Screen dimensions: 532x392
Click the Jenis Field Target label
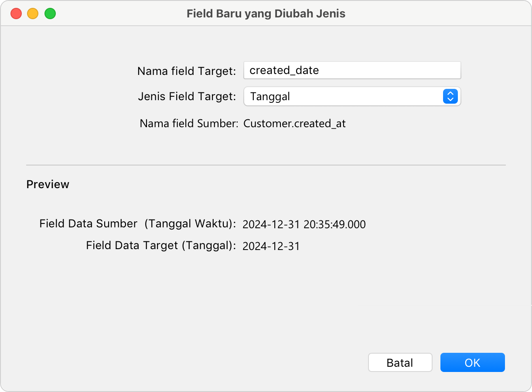(187, 96)
